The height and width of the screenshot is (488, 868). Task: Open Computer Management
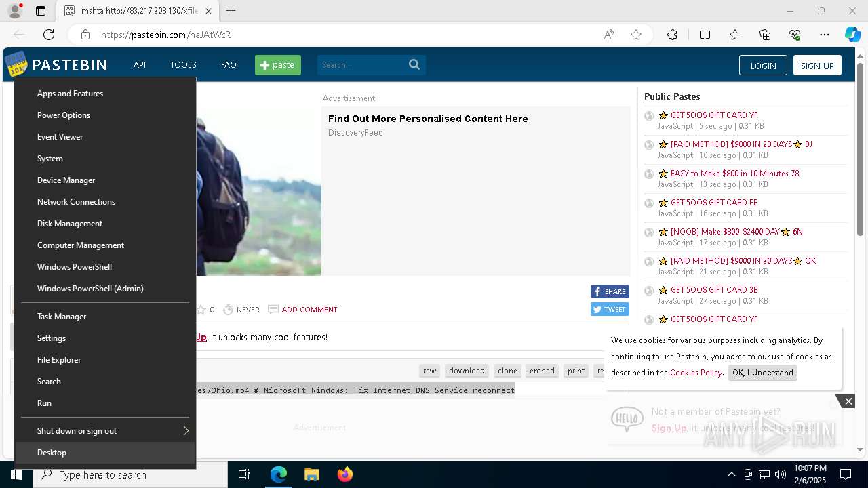click(105, 245)
